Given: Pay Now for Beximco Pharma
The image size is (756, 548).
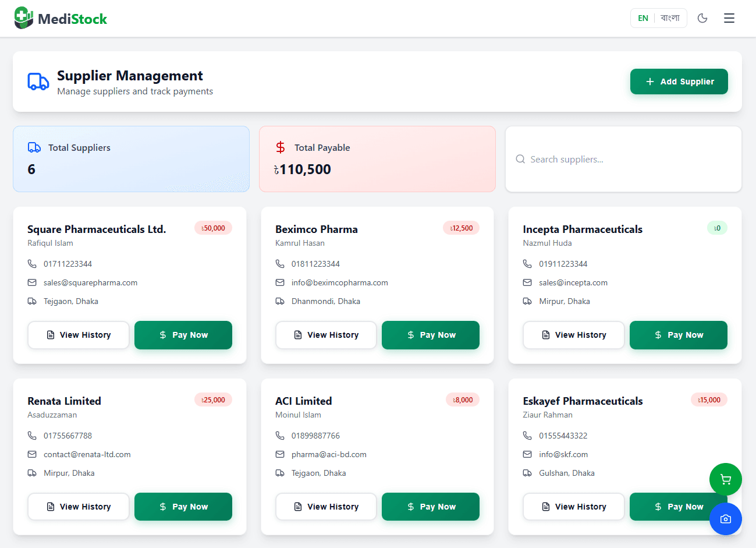Looking at the screenshot, I should point(430,335).
